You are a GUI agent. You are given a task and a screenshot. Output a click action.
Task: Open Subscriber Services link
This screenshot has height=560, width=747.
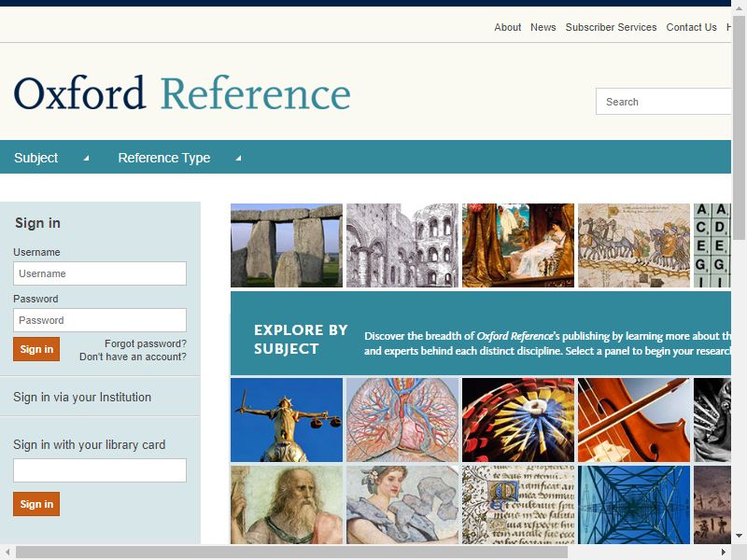pyautogui.click(x=611, y=27)
